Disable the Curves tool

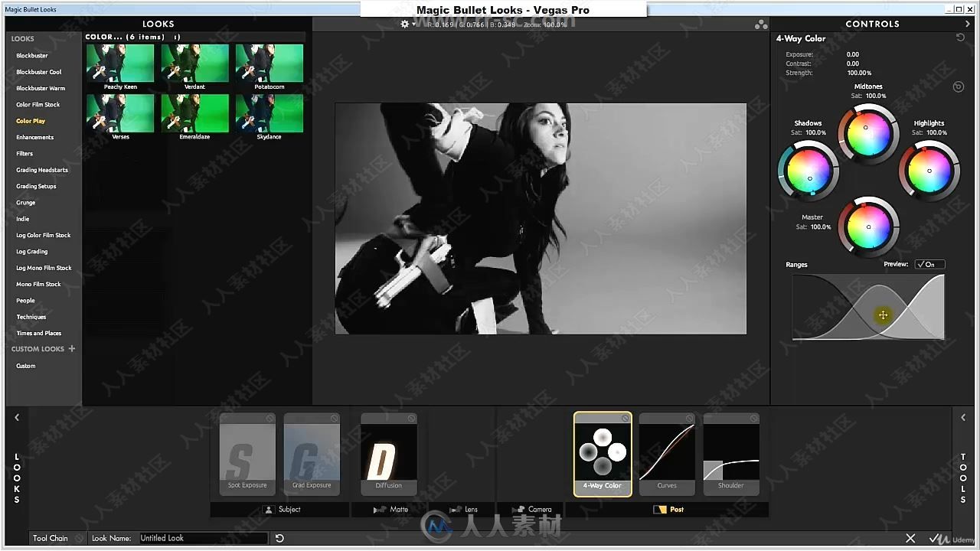coord(689,419)
